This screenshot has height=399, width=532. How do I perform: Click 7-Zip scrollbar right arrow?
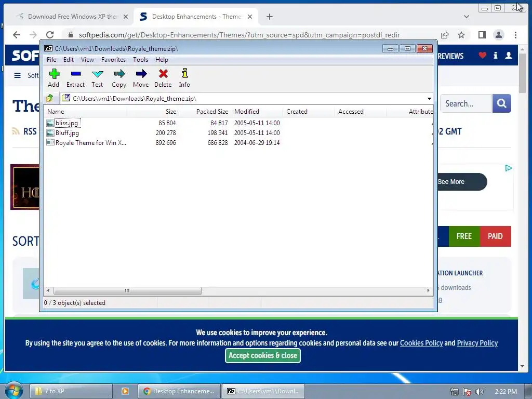[x=428, y=290]
